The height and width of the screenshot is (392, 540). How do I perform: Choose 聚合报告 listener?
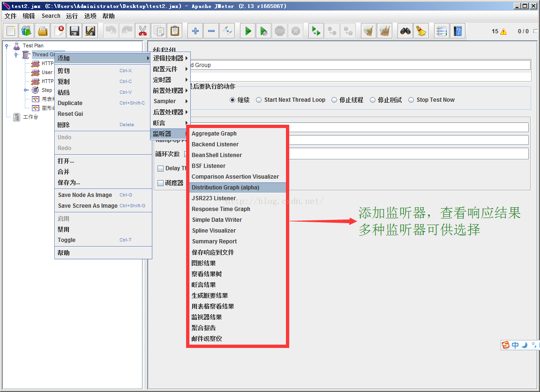point(238,328)
